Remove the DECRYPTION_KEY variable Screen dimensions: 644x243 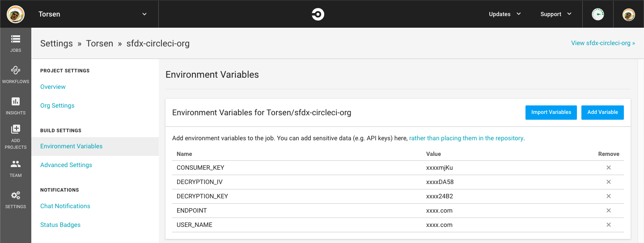point(609,197)
